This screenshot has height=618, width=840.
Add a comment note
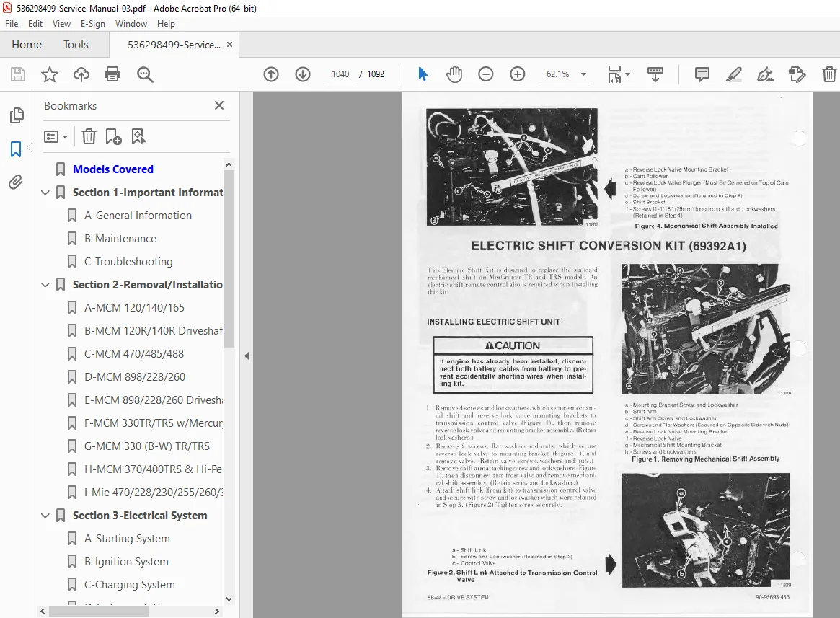[702, 74]
